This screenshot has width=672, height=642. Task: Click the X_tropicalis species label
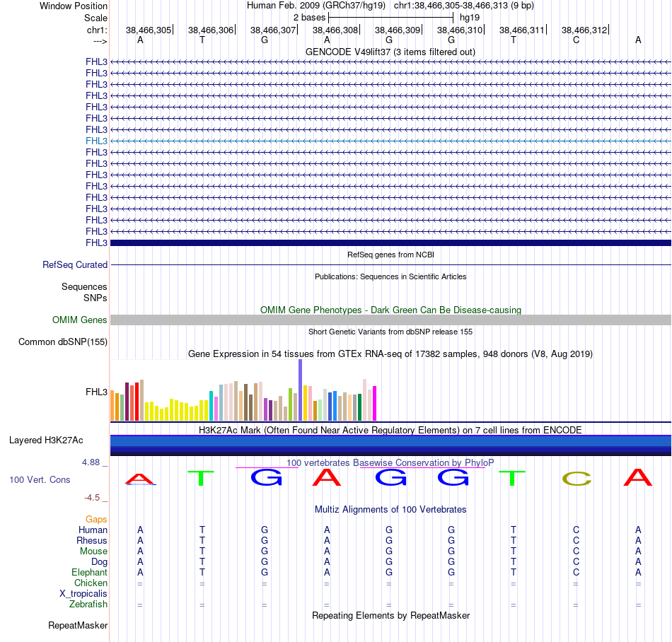tap(83, 594)
